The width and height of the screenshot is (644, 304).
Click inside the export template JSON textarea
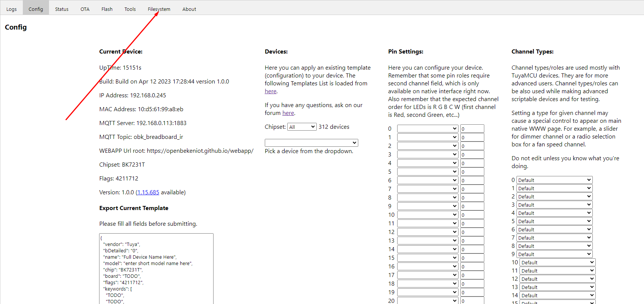(156, 269)
